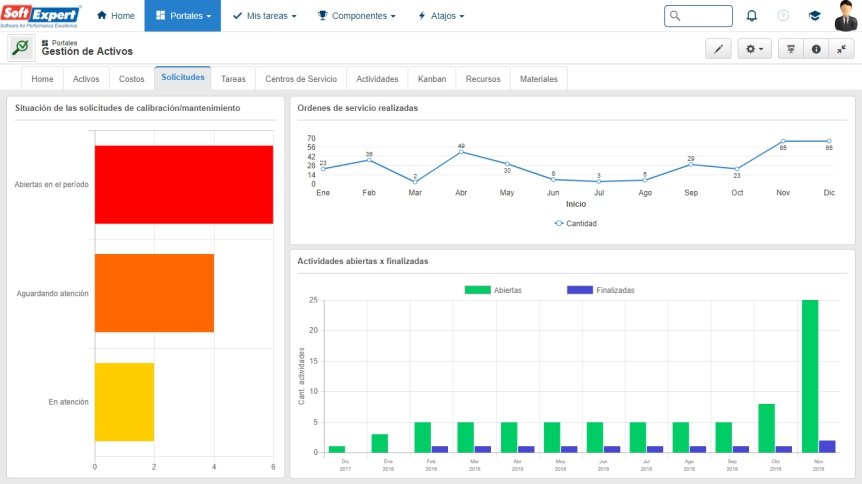This screenshot has width=862, height=484.
Task: Click the SoftExpert logo
Action: pos(40,15)
